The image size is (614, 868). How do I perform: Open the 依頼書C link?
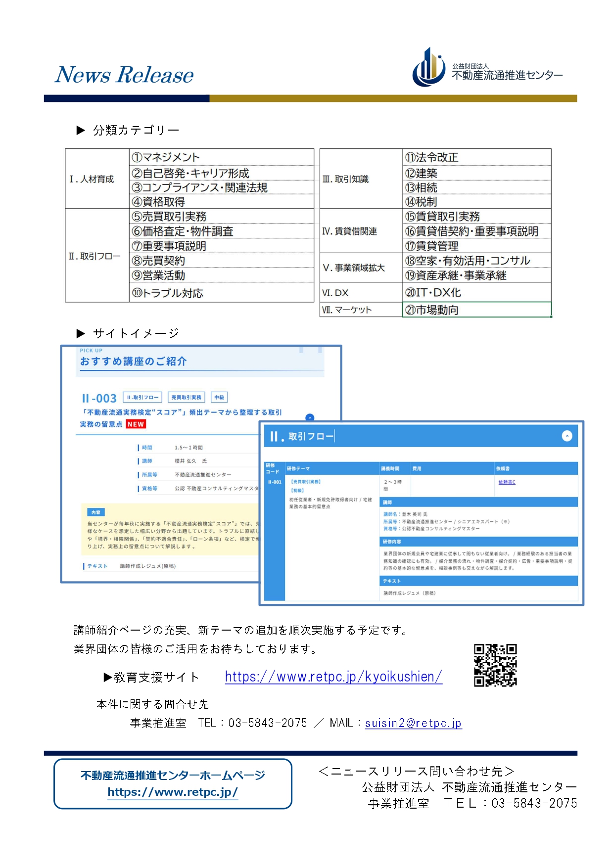click(x=507, y=482)
